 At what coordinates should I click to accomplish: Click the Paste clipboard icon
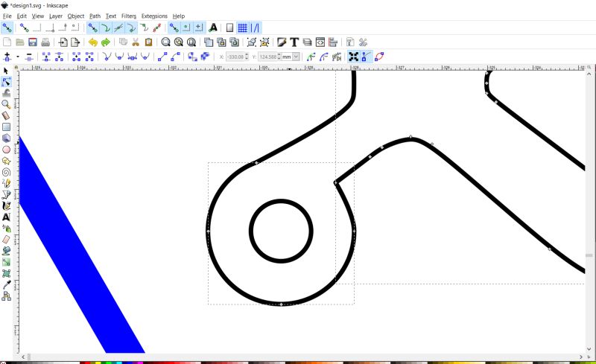pos(148,42)
